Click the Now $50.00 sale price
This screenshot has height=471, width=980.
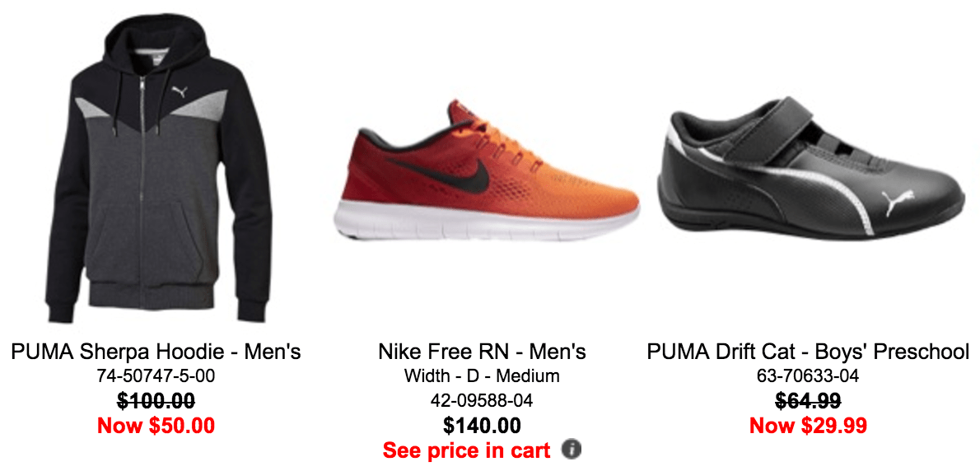pos(156,426)
